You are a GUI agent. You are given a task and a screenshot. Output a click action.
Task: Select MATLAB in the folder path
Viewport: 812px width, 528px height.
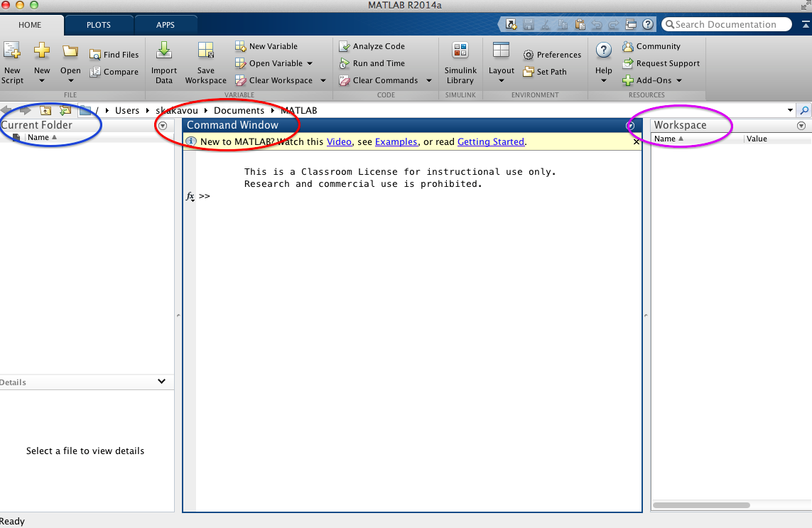click(299, 110)
